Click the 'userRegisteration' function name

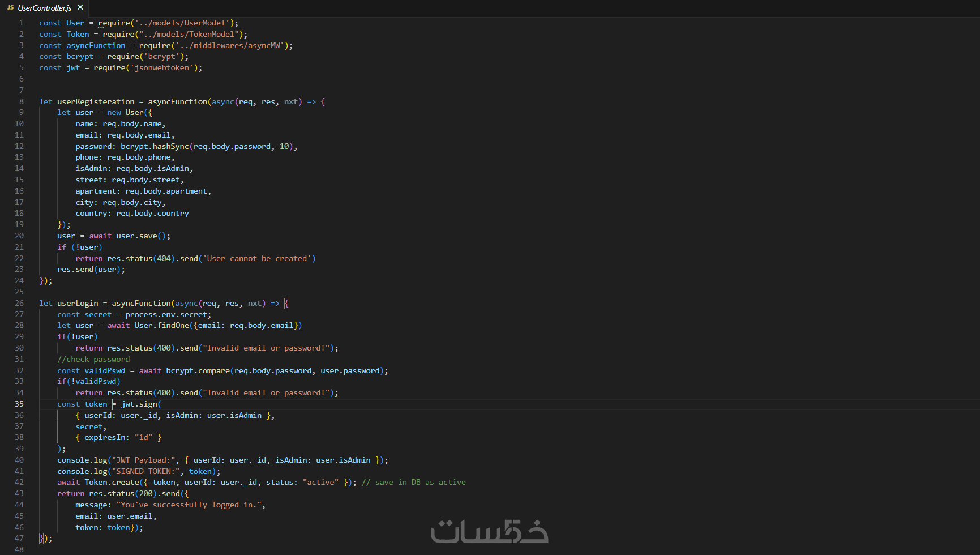96,101
